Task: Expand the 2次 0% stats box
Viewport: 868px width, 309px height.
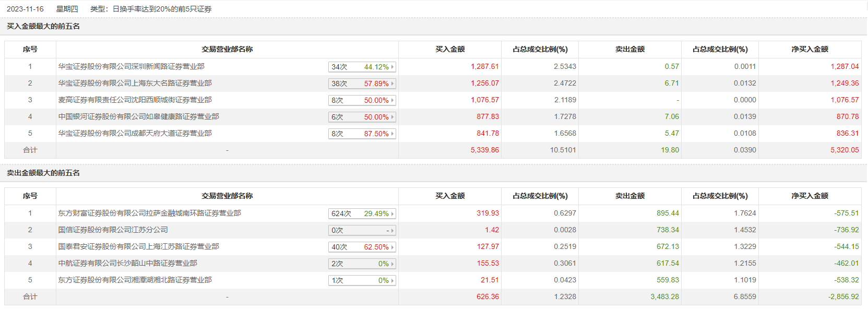Action: tap(393, 264)
